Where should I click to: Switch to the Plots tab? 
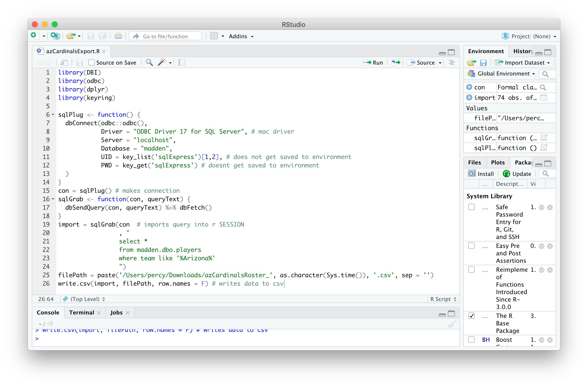point(498,162)
